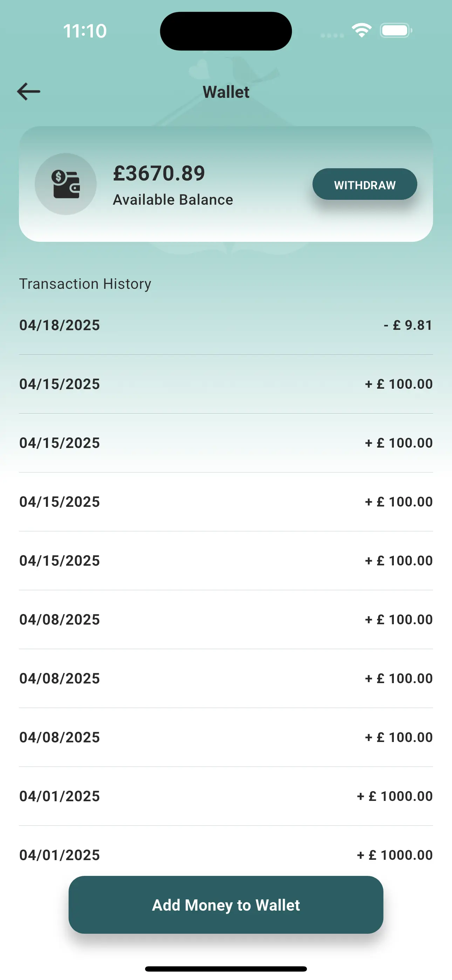
Task: Tap the Available Balance label
Action: pos(173,200)
